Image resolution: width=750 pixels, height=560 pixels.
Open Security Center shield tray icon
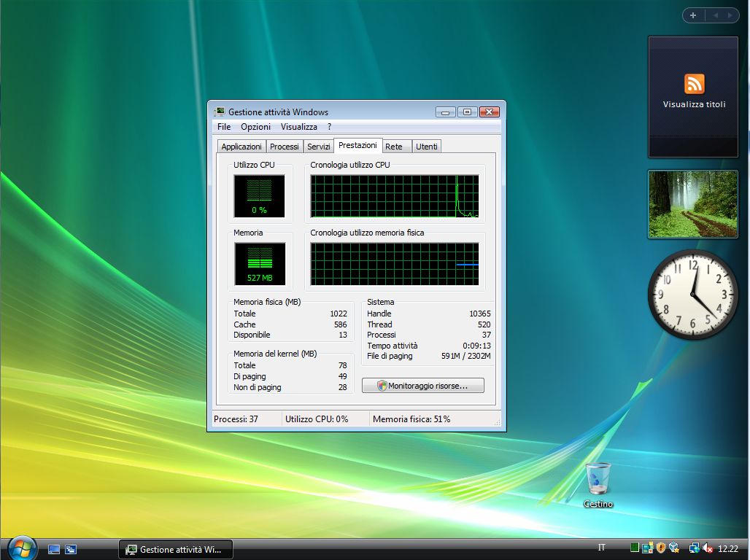pyautogui.click(x=661, y=548)
